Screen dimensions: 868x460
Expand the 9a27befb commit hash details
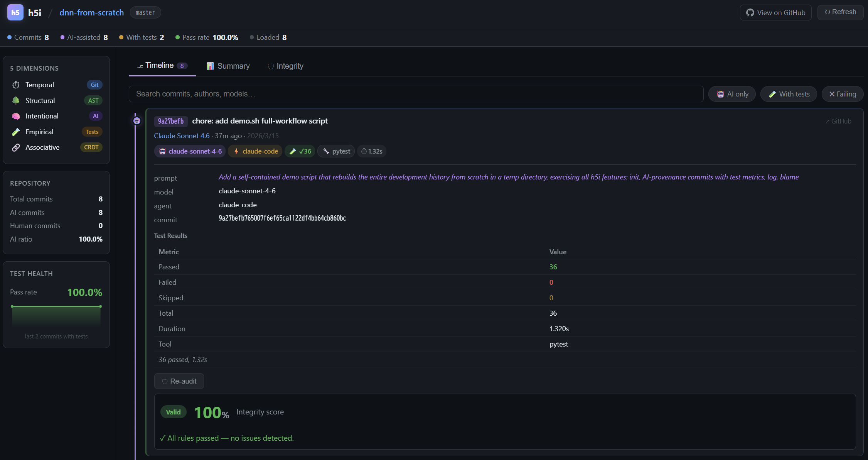tap(171, 121)
